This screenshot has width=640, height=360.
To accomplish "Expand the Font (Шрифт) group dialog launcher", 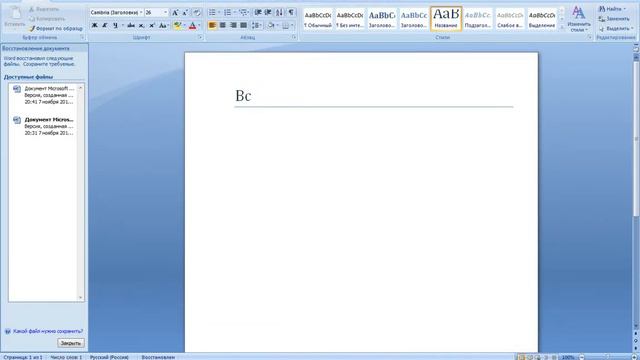I will [200, 37].
